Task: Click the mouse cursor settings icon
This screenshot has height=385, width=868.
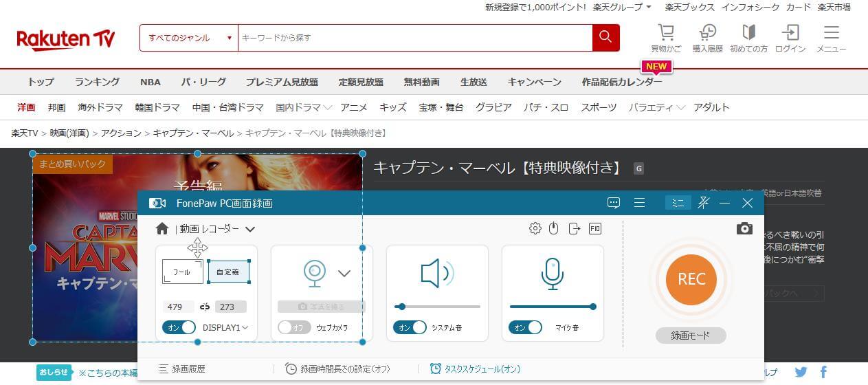Action: click(554, 228)
